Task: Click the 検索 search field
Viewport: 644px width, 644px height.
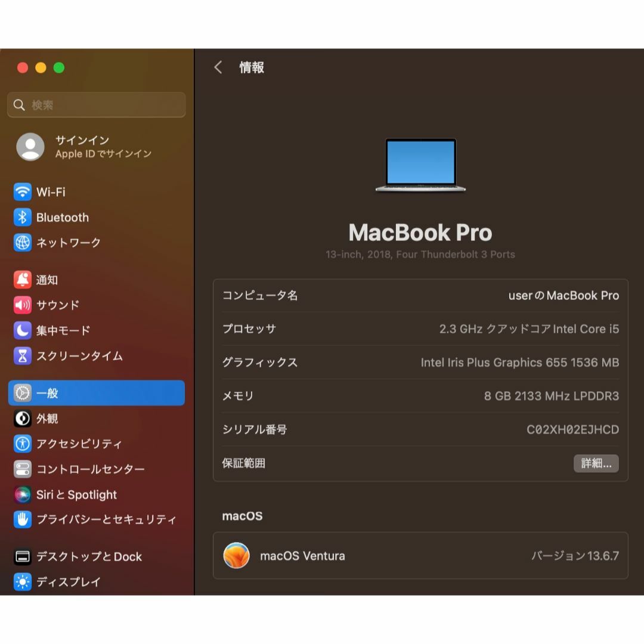Action: (97, 105)
